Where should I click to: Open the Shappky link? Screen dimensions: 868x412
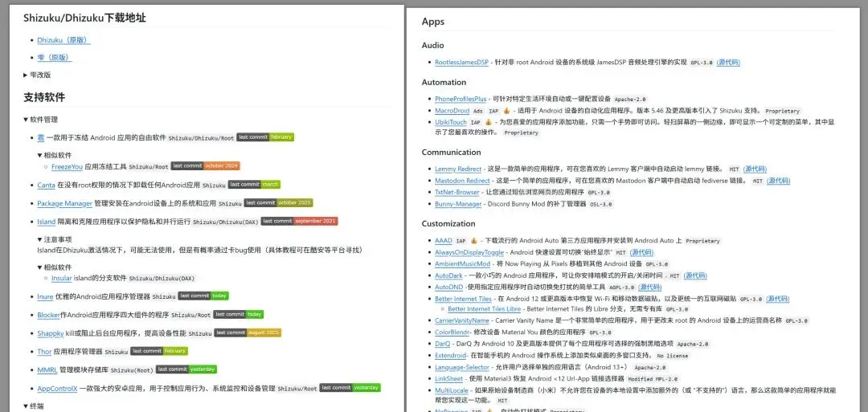click(x=51, y=333)
